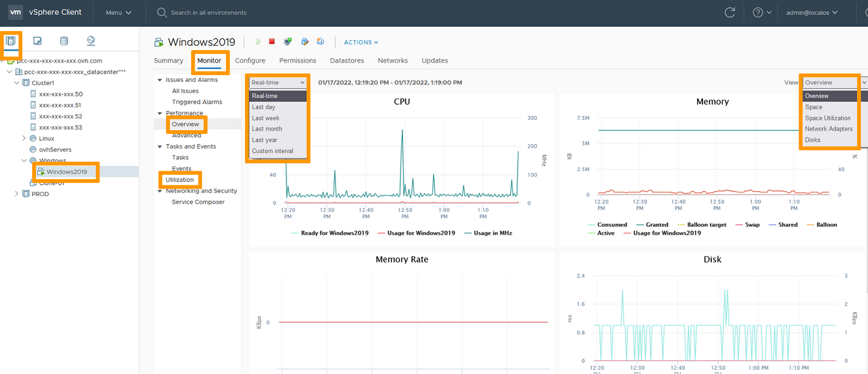Switch to the Storage inventory icon
This screenshot has height=374, width=868.
(x=64, y=40)
